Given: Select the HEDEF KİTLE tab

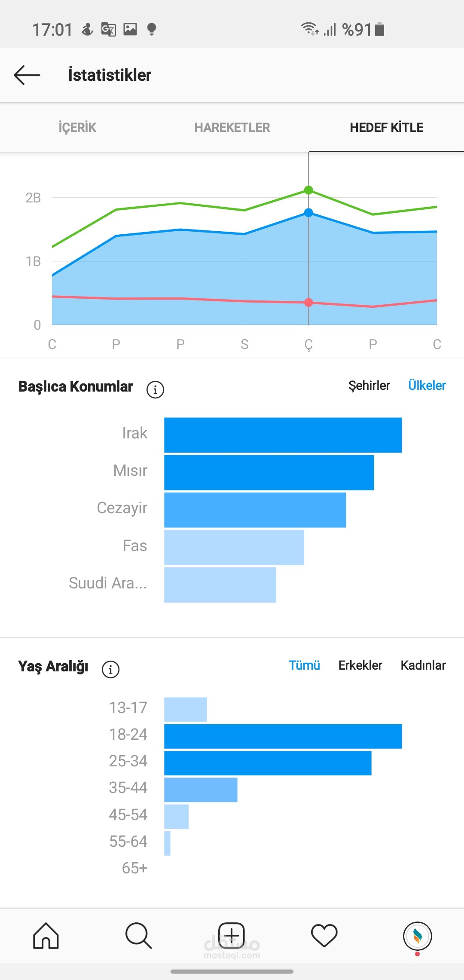Looking at the screenshot, I should pos(387,128).
